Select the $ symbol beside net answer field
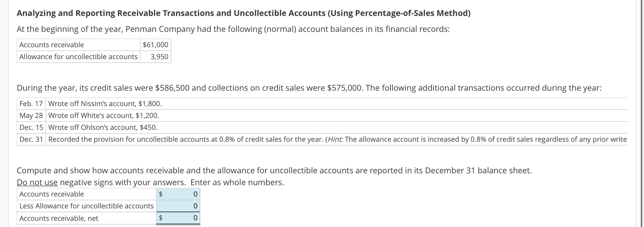Viewport: 644px width, 227px height. (161, 218)
